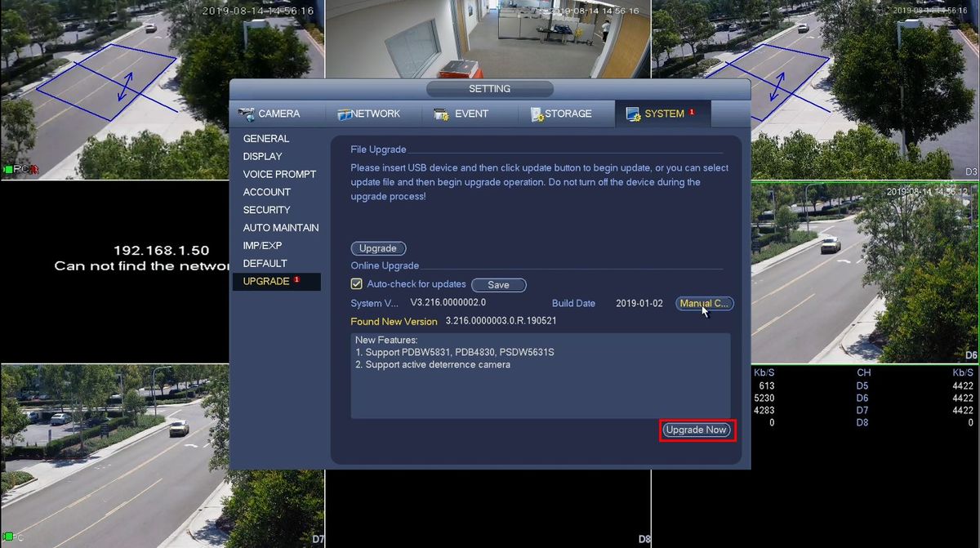The height and width of the screenshot is (548, 980).
Task: Click the storage icon on the STORAGE tab
Action: point(537,114)
